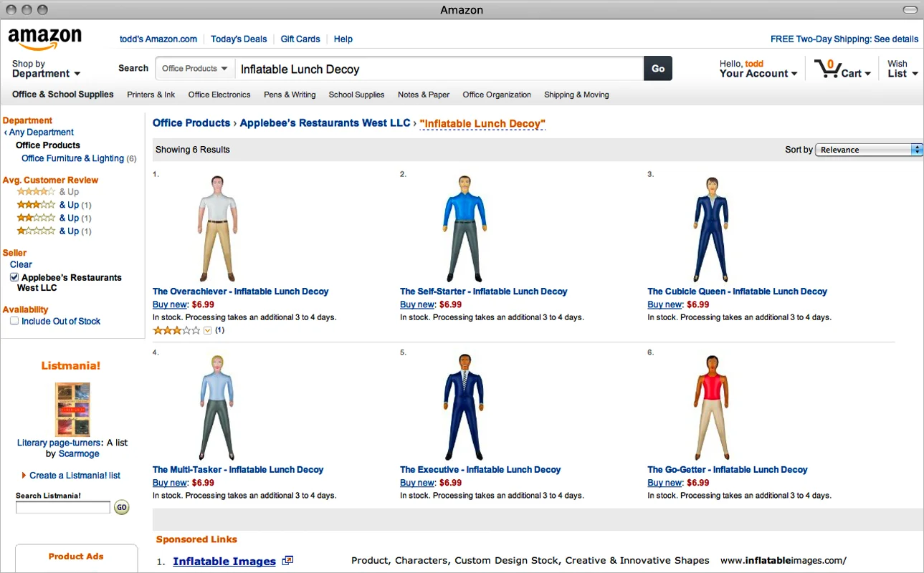
Task: Click Buy new for The Go-Getter
Action: tap(665, 483)
